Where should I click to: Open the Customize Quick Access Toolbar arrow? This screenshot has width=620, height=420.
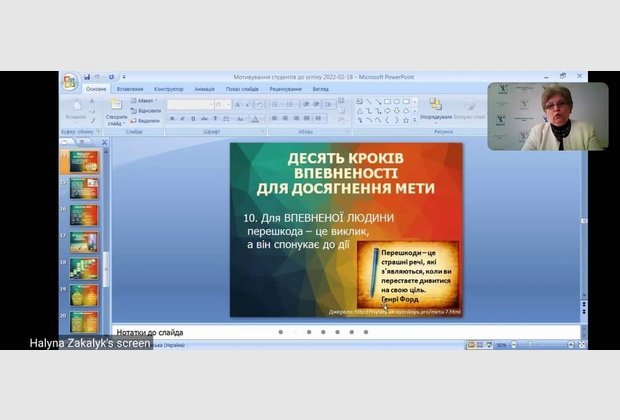coord(124,77)
